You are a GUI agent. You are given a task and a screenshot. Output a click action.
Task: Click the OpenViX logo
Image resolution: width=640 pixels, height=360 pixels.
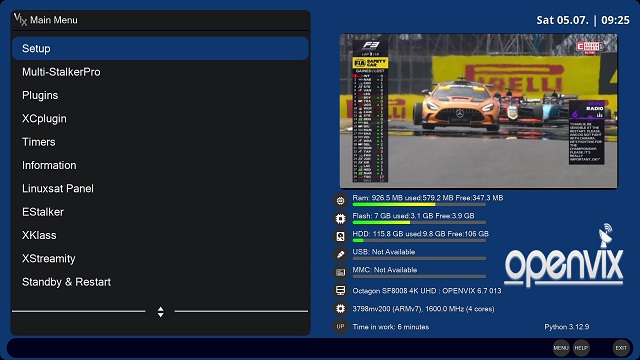tap(564, 255)
